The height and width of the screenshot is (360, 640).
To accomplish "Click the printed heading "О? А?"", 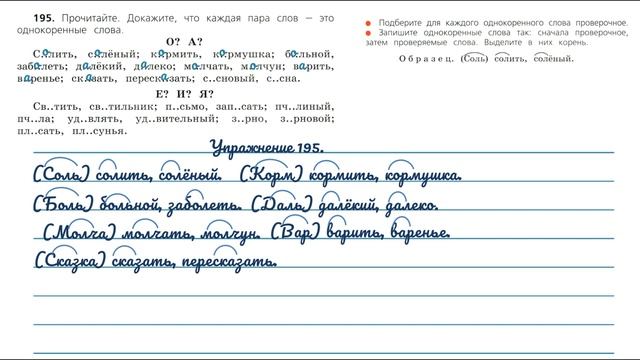I will click(184, 42).
